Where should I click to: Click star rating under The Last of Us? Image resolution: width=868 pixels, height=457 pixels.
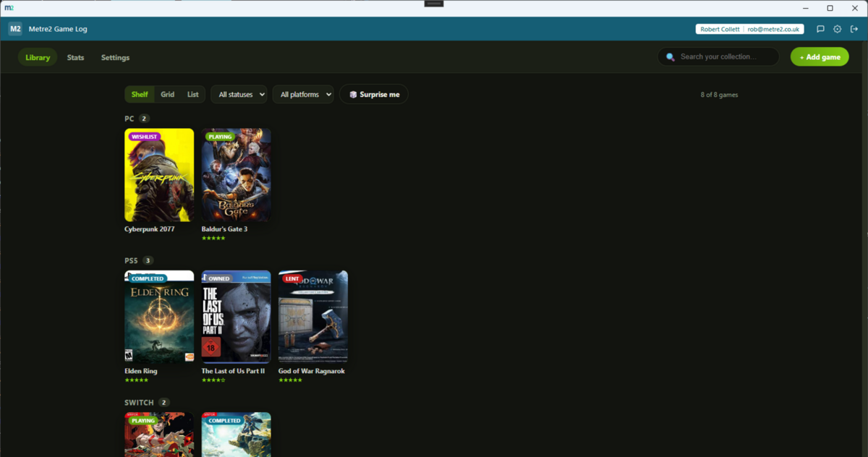click(213, 380)
